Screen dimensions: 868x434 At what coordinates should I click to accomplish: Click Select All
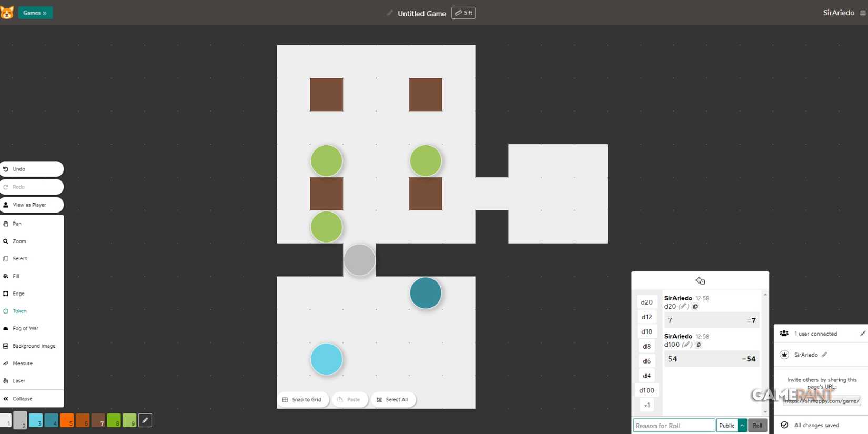point(393,400)
